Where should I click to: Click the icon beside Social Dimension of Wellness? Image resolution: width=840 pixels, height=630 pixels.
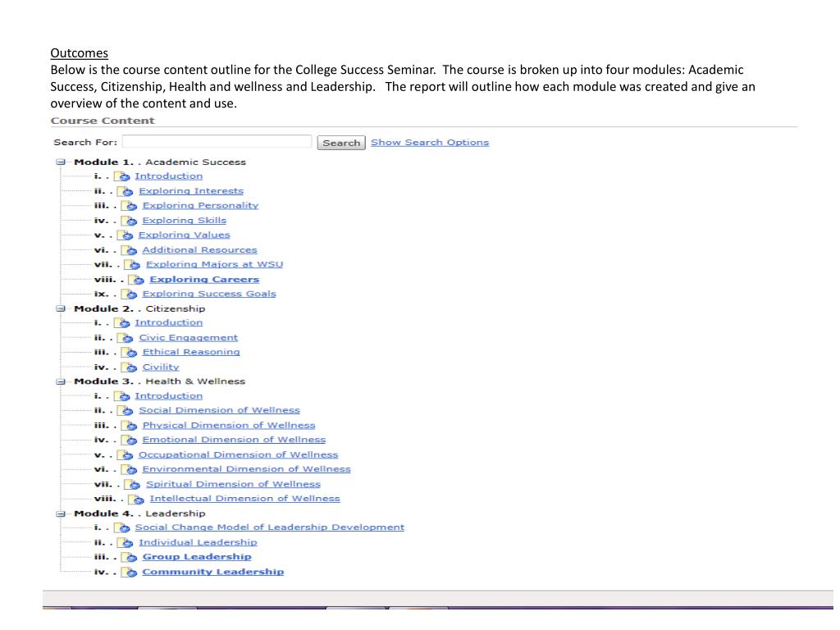click(126, 411)
